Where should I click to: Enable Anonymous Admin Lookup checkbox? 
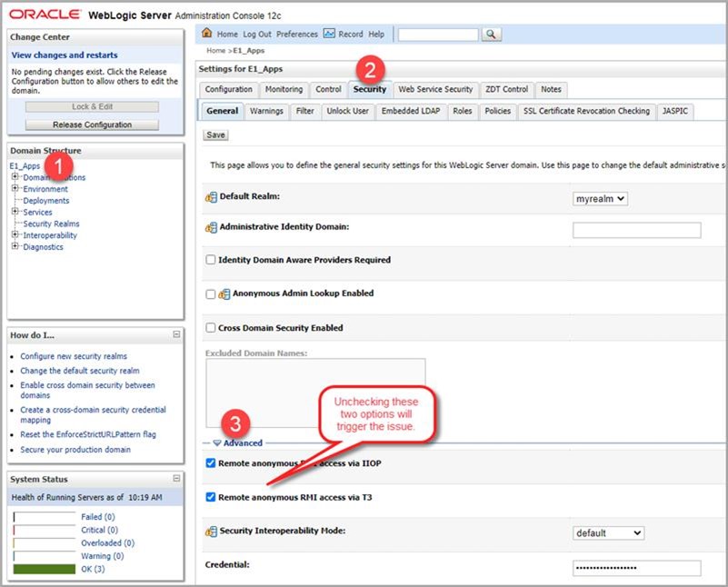coord(211,294)
